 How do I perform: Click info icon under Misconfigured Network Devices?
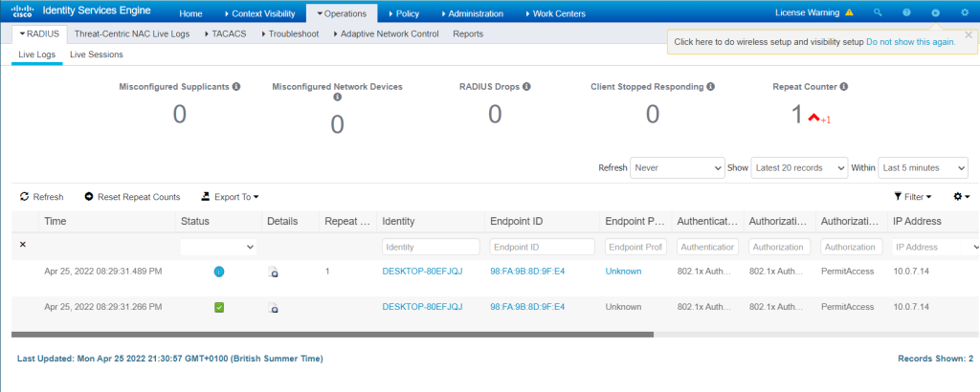click(x=338, y=98)
